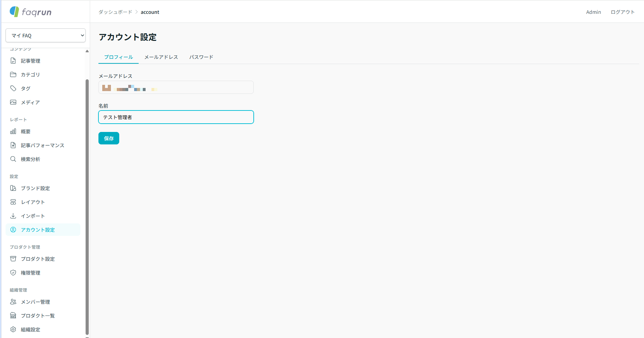644x338 pixels.
Task: Click the faqrun logo icon
Action: click(x=14, y=12)
